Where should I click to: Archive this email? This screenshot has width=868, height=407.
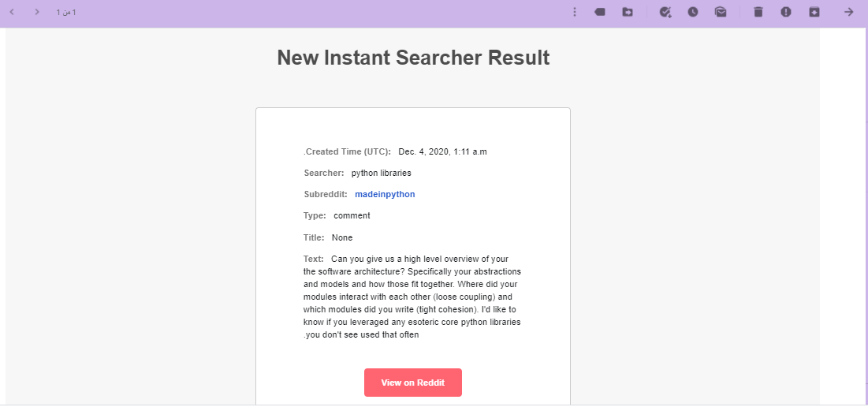[814, 12]
